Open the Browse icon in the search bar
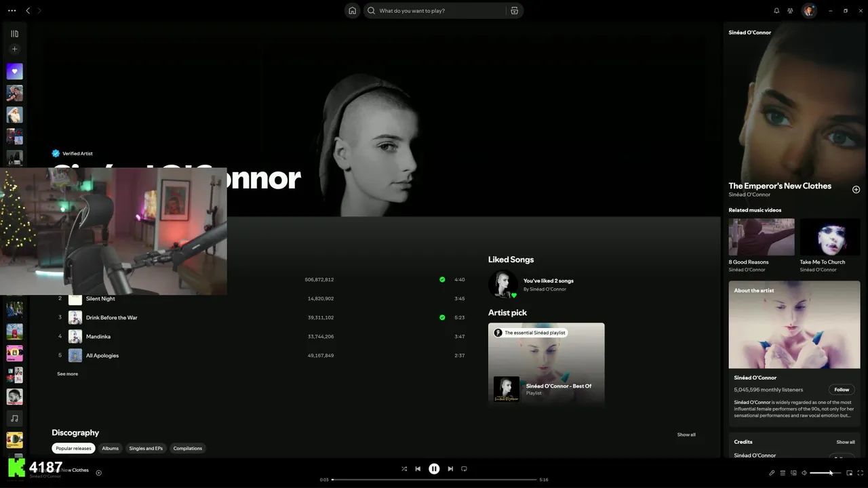Image resolution: width=868 pixels, height=488 pixels. tap(515, 11)
